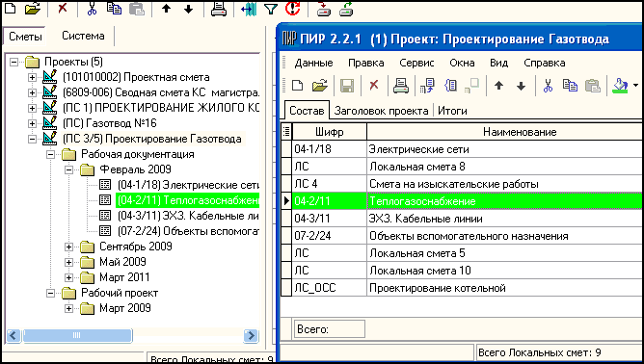Screen dimensions: 644x364
Task: Click the Локальная смета 10 table cell
Action: coord(505,271)
